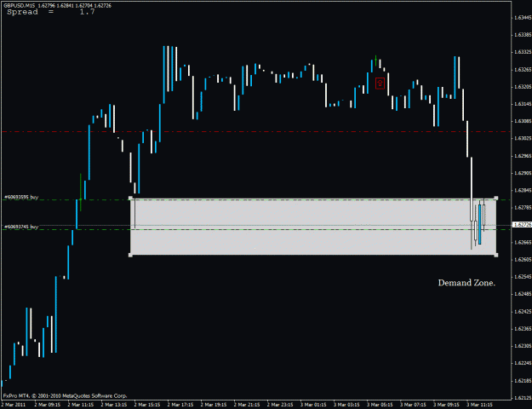
Task: Click the '#60693745 buy' order label
Action: click(x=21, y=227)
